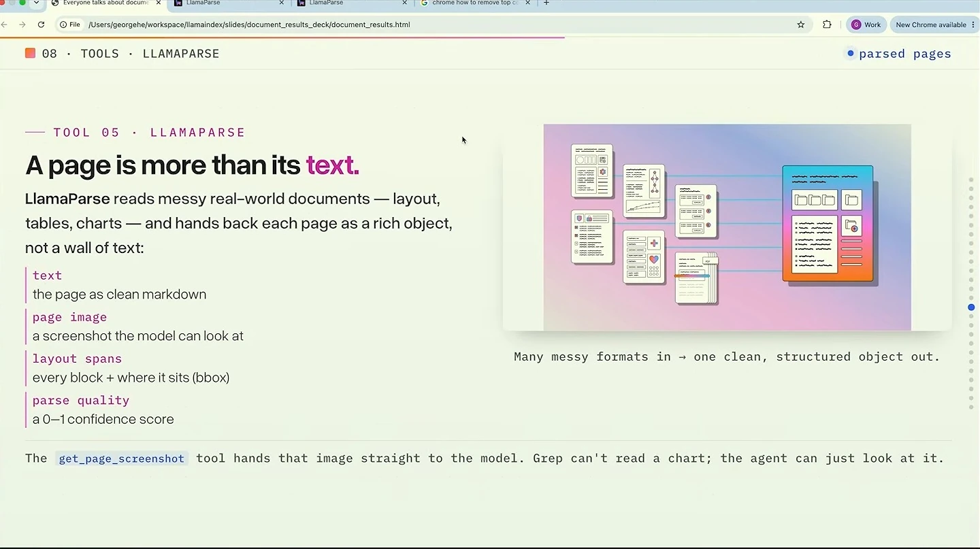The image size is (980, 549).
Task: Focus the address bar URL field
Action: click(x=436, y=24)
